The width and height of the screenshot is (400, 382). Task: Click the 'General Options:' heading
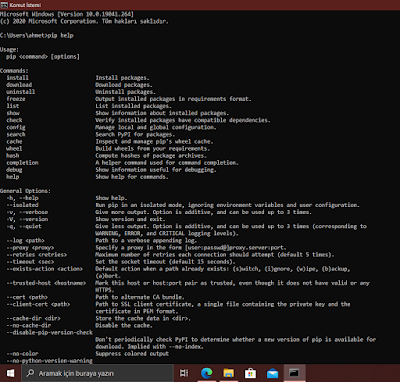point(25,191)
